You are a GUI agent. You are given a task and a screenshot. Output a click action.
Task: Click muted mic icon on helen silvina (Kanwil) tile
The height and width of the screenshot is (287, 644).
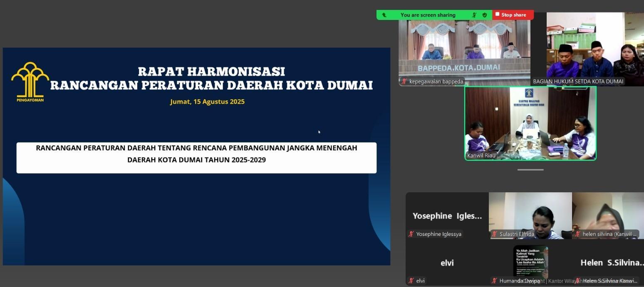pos(577,234)
